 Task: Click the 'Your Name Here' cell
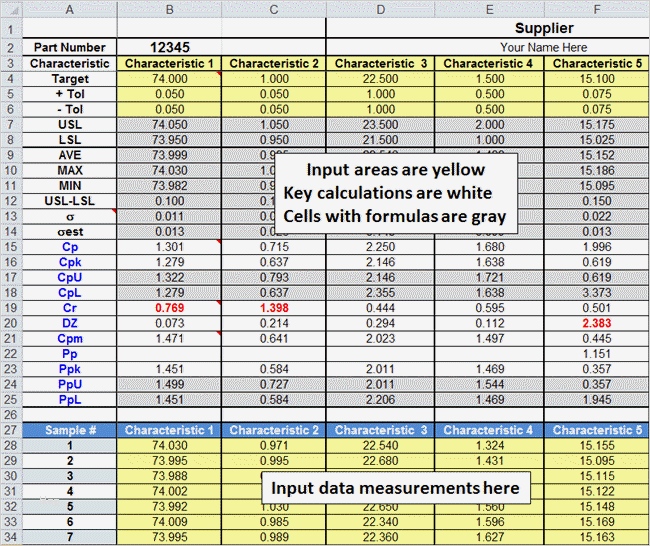click(x=543, y=47)
